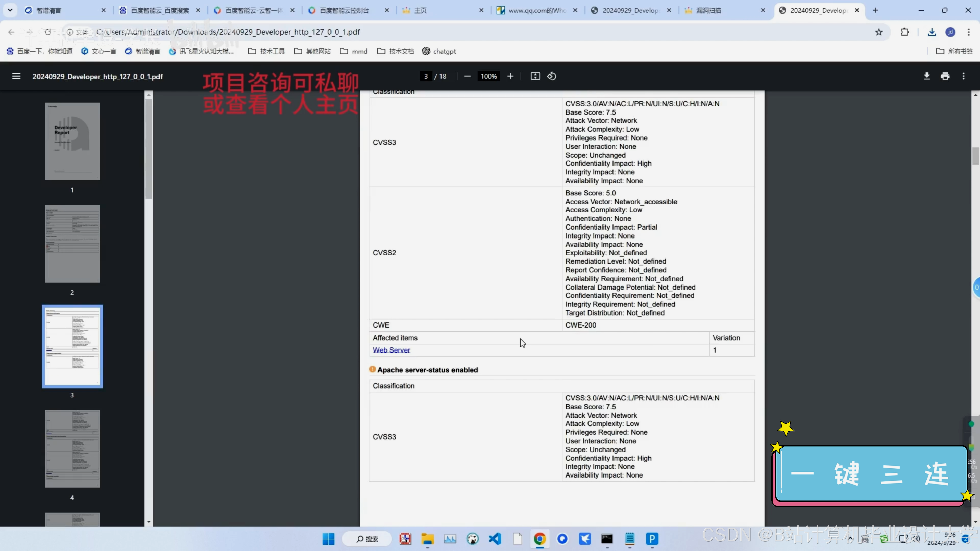Expand the tab search dropdown arrow

coord(10,10)
